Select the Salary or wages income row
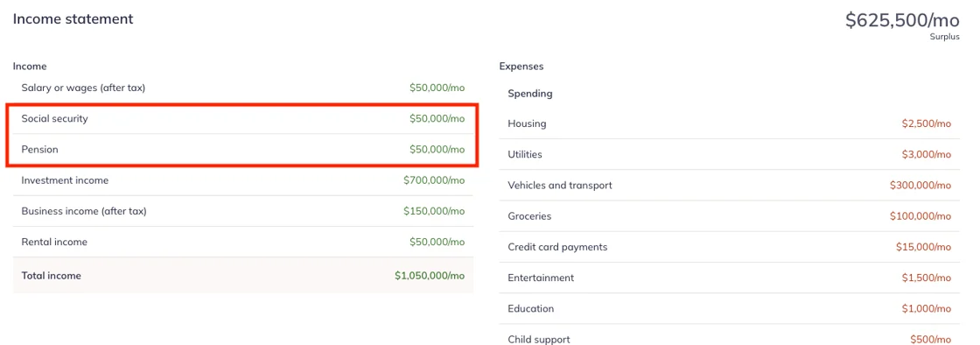The width and height of the screenshot is (980, 345). point(243,88)
